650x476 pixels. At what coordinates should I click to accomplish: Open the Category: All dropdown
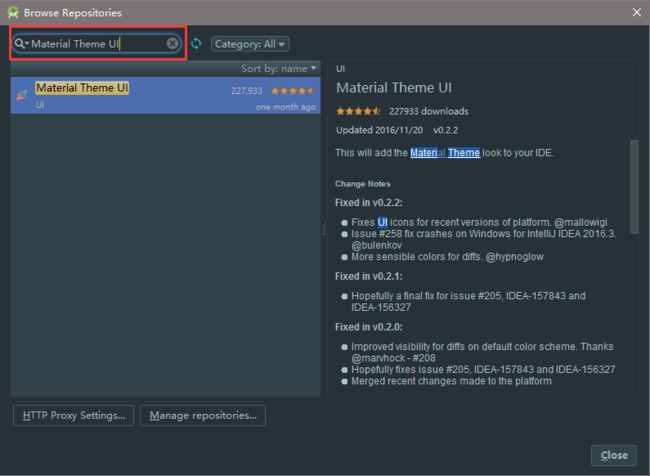pyautogui.click(x=250, y=44)
